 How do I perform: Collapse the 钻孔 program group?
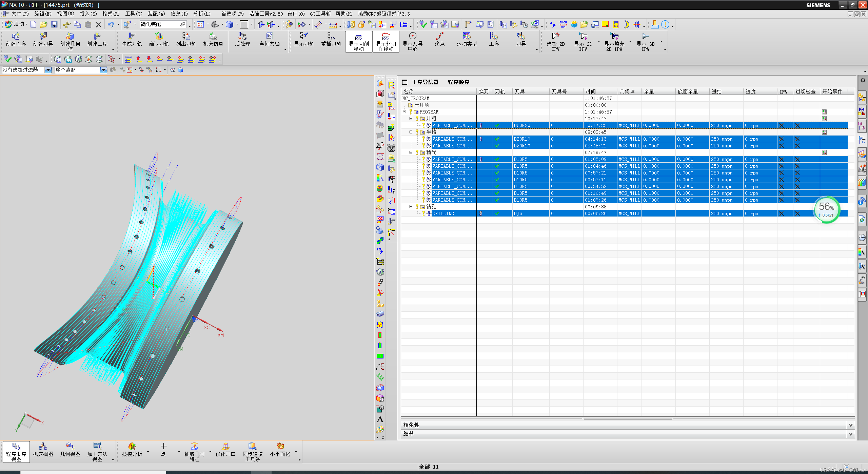coord(411,207)
